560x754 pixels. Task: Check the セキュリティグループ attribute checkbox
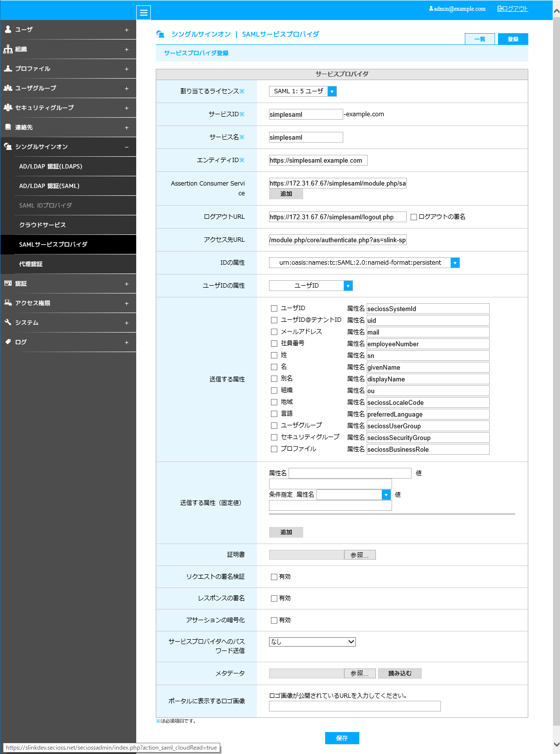click(274, 437)
